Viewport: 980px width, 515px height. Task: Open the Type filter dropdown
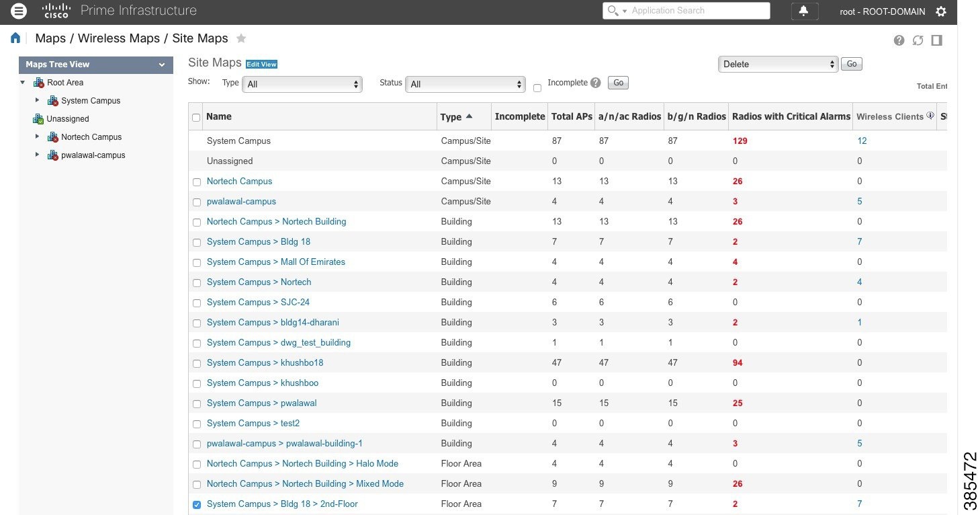tap(302, 84)
